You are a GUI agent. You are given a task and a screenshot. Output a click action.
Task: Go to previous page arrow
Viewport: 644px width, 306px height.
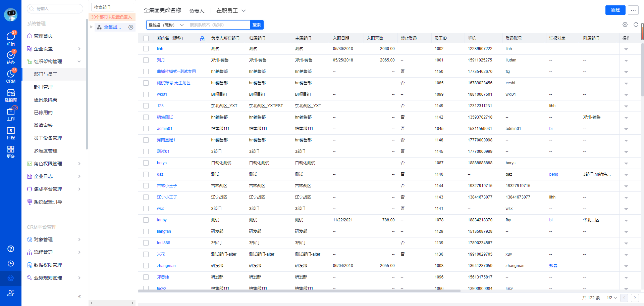click(624, 298)
